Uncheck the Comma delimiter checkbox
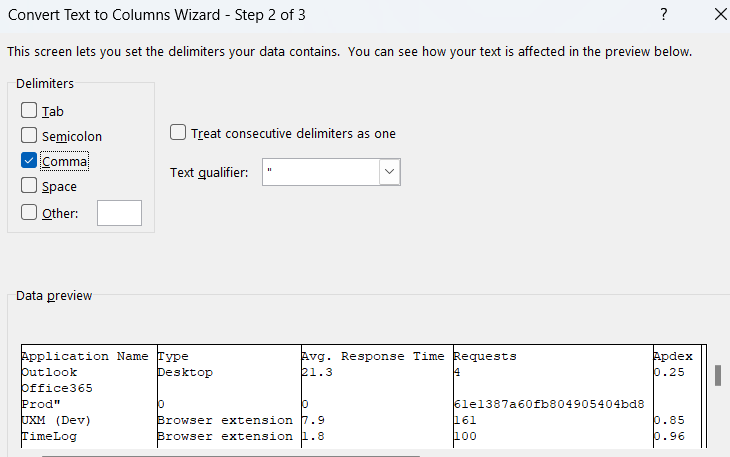The width and height of the screenshot is (730, 457). [x=29, y=161]
